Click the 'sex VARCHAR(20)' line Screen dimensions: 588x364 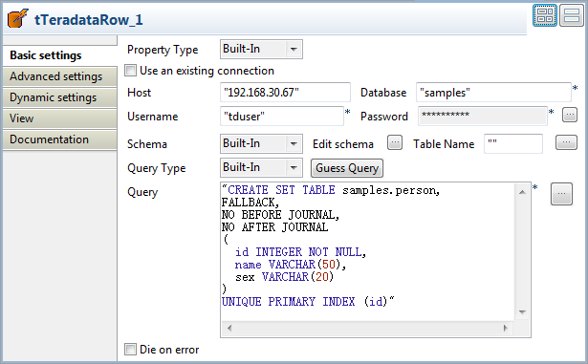tap(284, 277)
